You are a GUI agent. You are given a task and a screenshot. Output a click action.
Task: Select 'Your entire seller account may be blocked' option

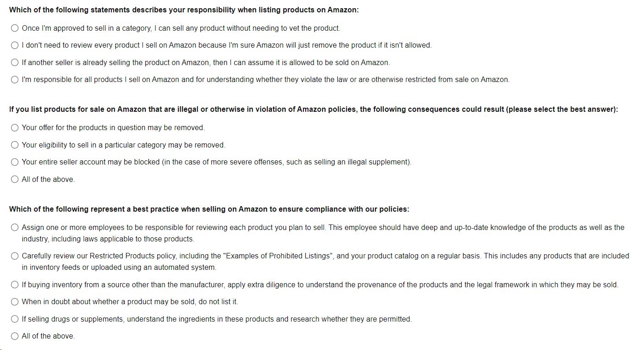click(15, 162)
